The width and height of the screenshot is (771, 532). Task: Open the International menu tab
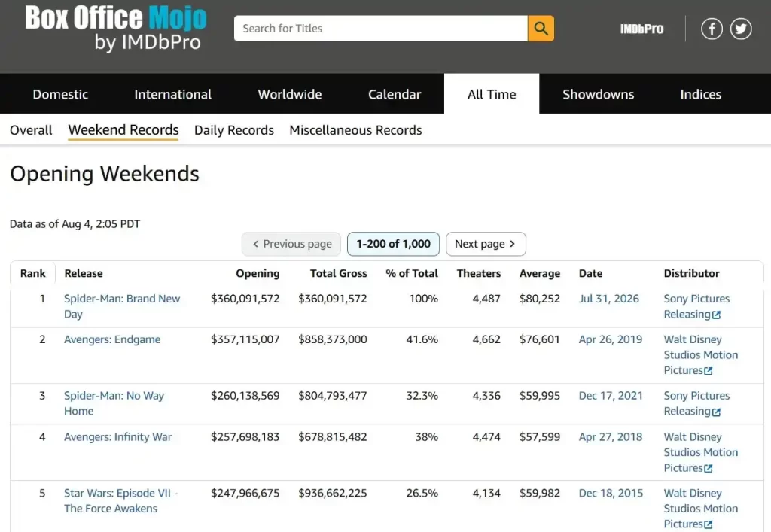pos(172,94)
